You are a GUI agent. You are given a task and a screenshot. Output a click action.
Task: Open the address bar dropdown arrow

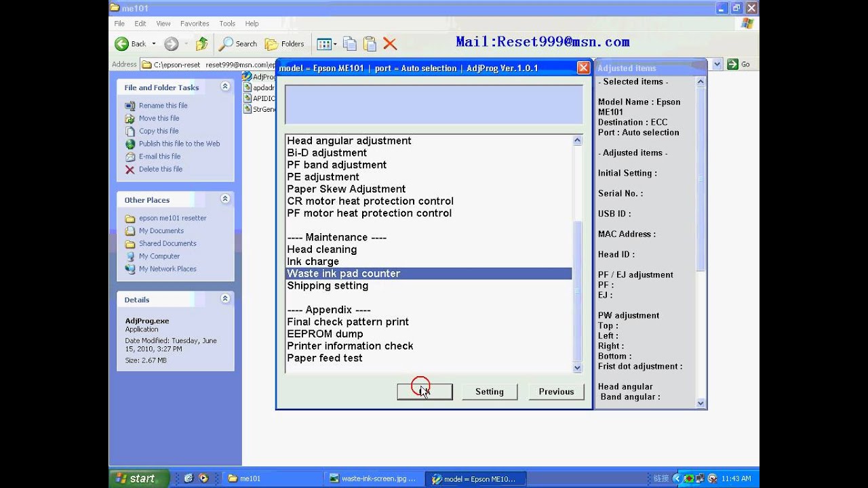pos(717,64)
